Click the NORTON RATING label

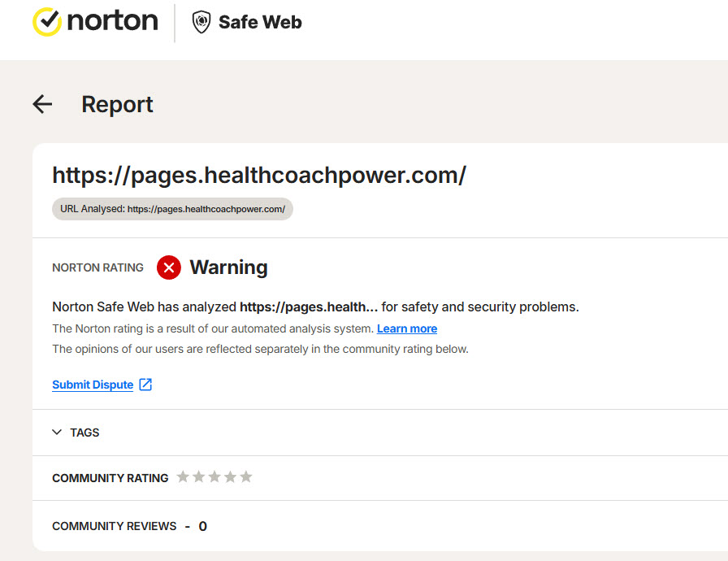pos(97,268)
